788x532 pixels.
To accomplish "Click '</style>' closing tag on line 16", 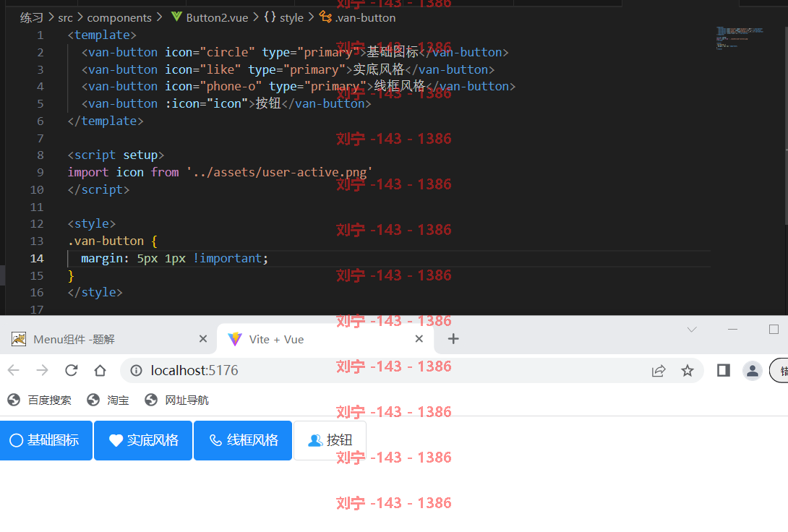I will [95, 292].
